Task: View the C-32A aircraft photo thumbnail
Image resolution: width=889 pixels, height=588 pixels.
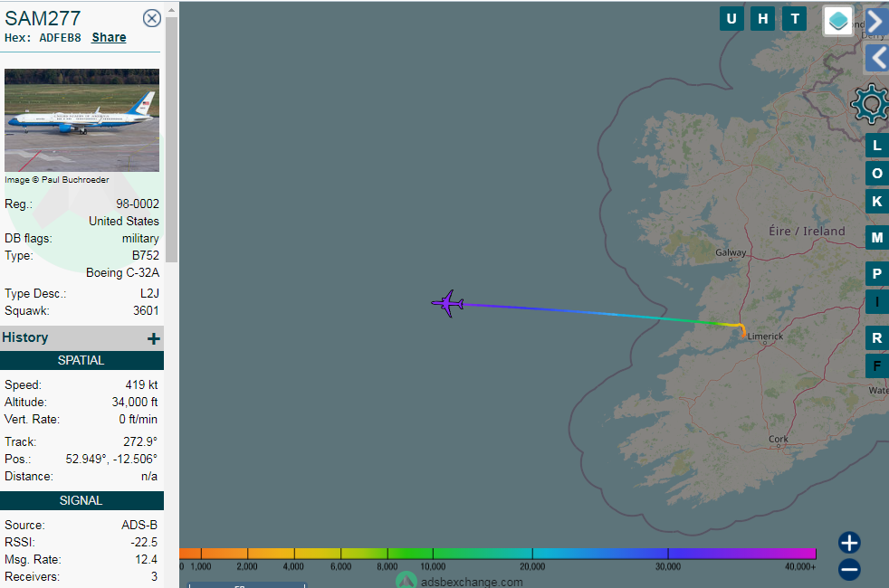Action: 81,120
